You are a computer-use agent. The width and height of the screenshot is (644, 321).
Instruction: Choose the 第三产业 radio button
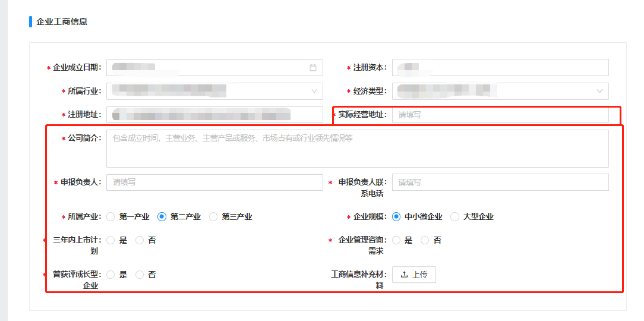click(213, 216)
